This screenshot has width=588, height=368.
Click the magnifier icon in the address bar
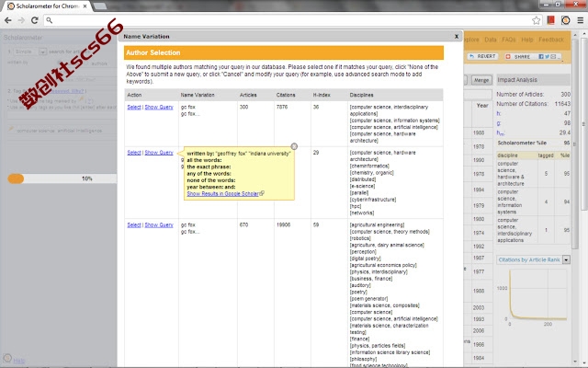(49, 20)
